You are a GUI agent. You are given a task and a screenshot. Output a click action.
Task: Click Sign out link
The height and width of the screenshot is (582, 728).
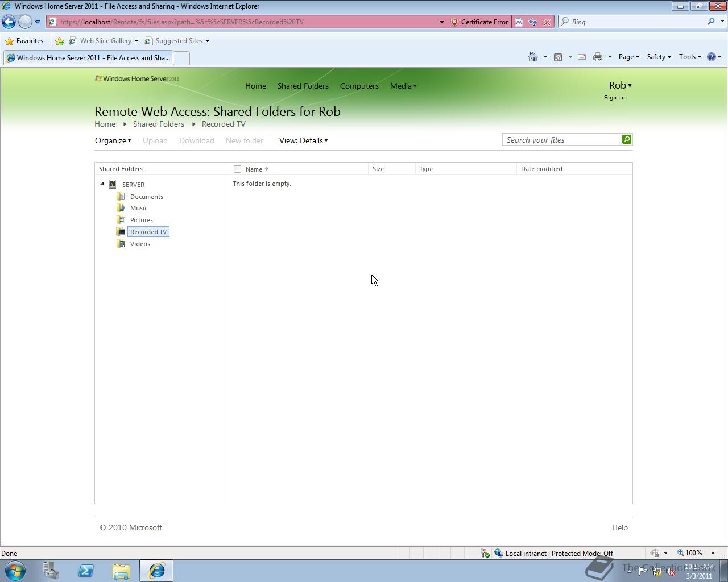click(615, 98)
